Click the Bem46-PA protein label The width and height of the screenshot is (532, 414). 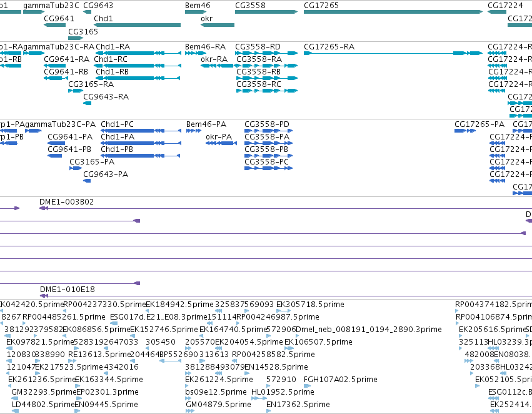point(206,124)
